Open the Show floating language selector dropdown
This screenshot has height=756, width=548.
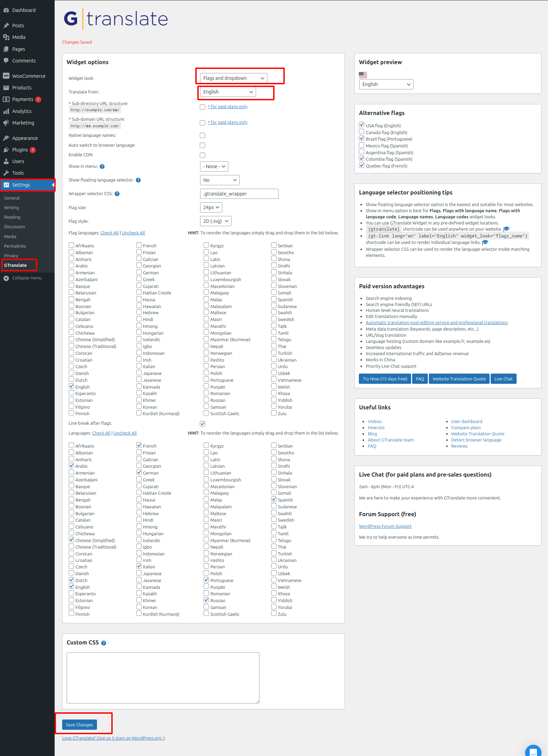(220, 180)
